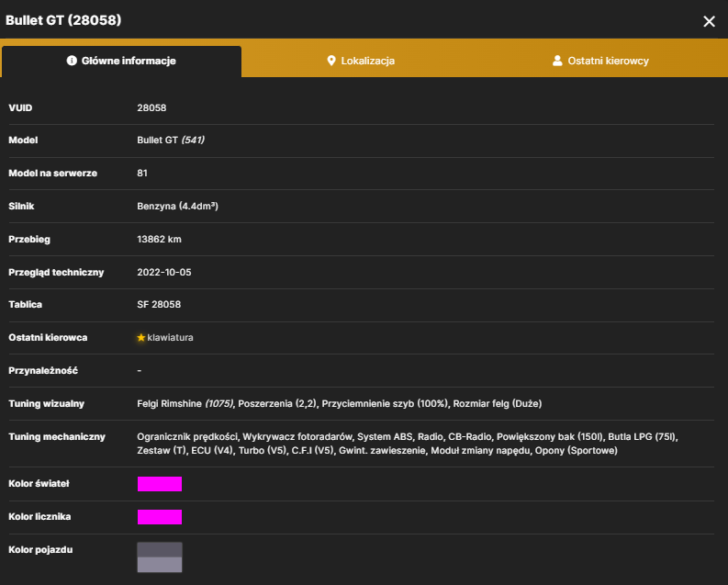
Task: Click the magenta Kolor świateł swatch
Action: [159, 484]
